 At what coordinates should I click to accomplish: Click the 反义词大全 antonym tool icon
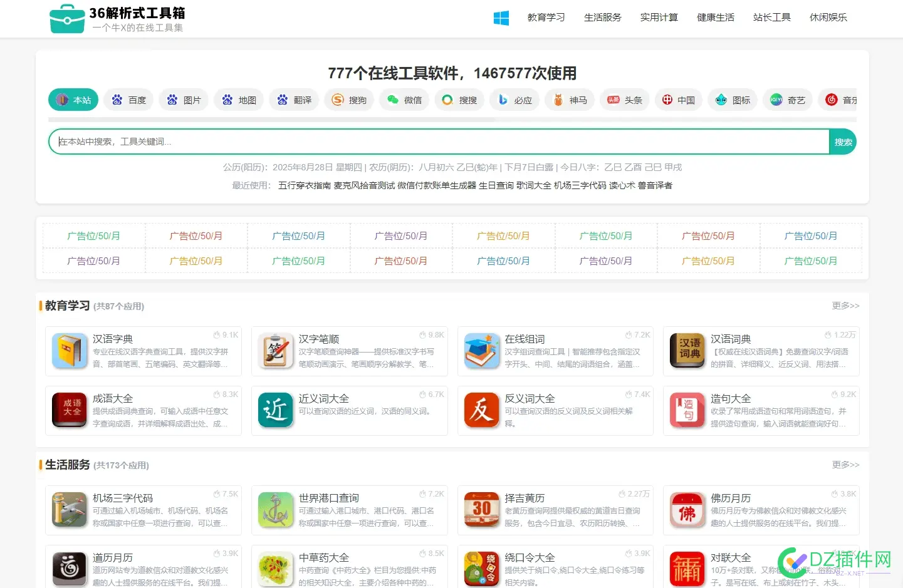click(x=481, y=411)
